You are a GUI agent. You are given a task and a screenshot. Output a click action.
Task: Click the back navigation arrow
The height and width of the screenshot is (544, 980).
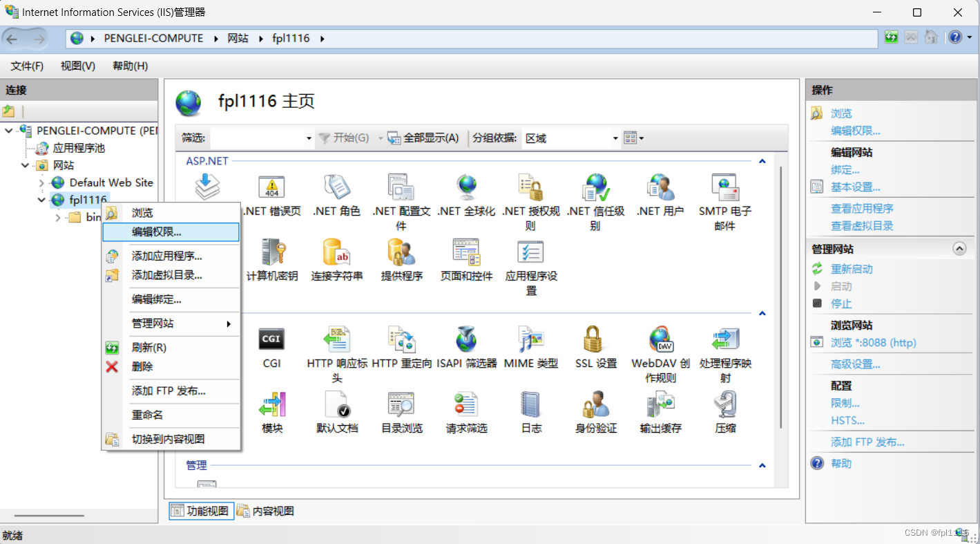[13, 39]
